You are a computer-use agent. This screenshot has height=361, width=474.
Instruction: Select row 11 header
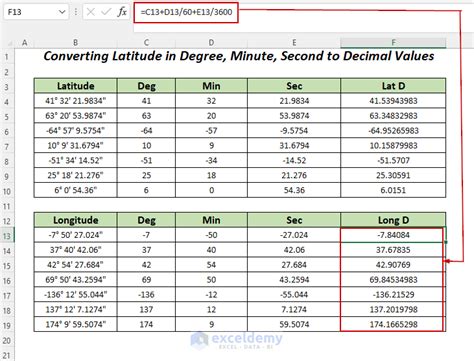click(7, 206)
